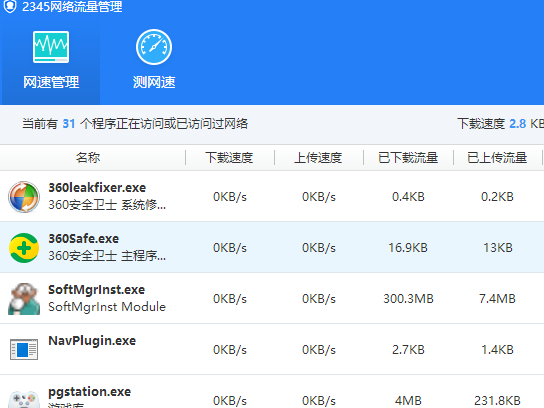Click the 360安全卫士 主程序... description

click(107, 256)
